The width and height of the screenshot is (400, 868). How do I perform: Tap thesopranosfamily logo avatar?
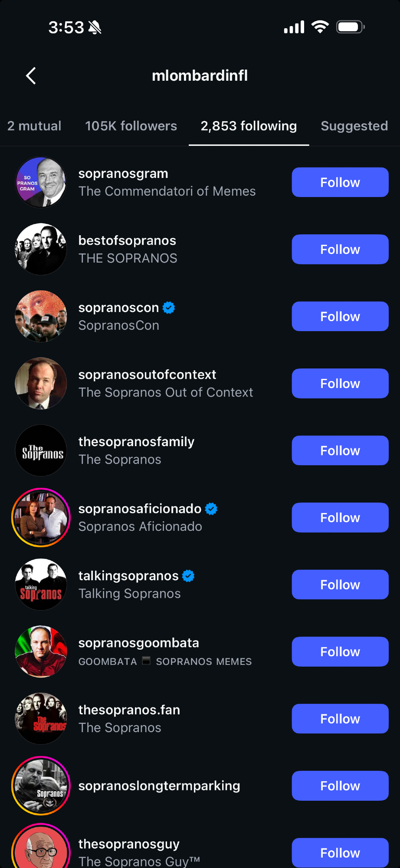click(x=41, y=450)
